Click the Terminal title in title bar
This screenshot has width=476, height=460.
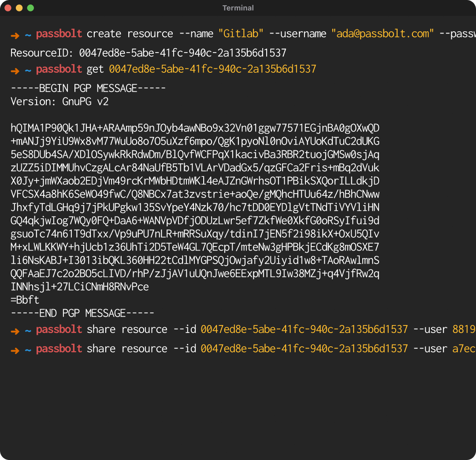click(238, 8)
